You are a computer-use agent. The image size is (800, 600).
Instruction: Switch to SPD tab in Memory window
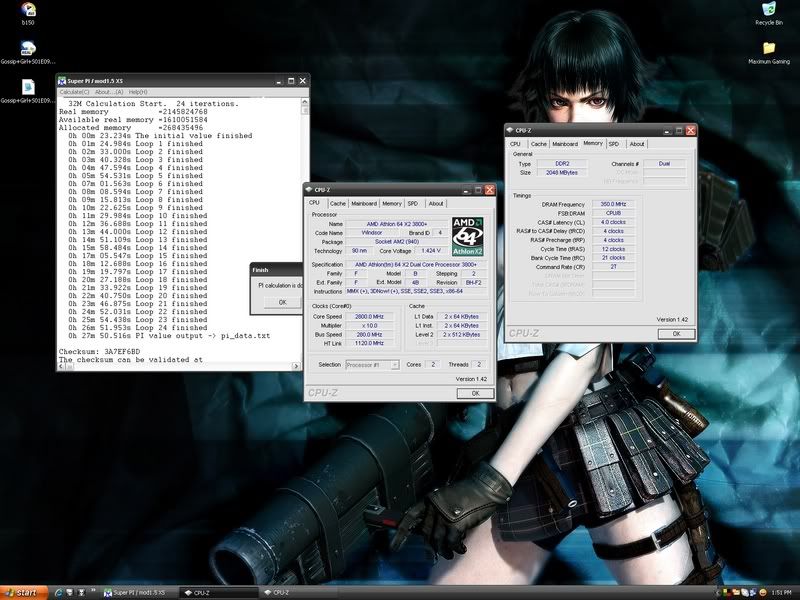pyautogui.click(x=614, y=144)
